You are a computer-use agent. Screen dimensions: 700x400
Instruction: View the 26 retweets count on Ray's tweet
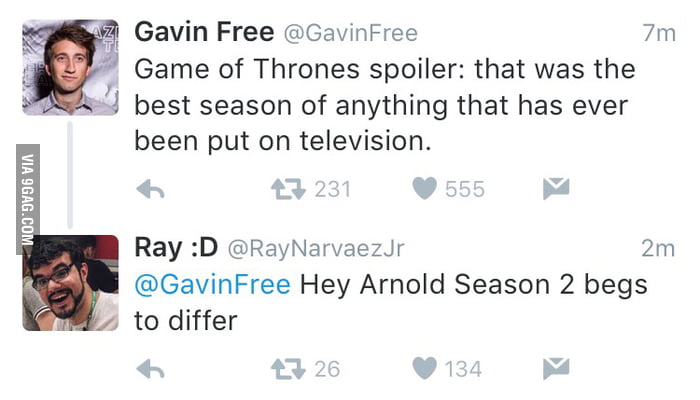[327, 369]
